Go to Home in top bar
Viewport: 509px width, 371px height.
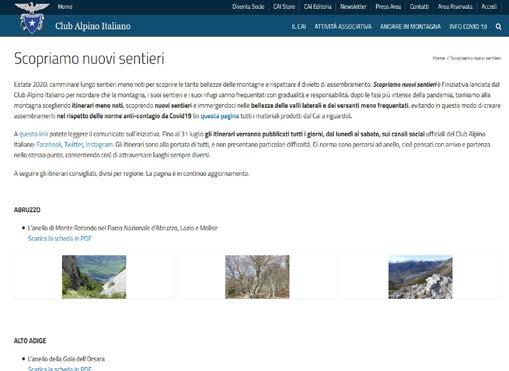pos(65,7)
